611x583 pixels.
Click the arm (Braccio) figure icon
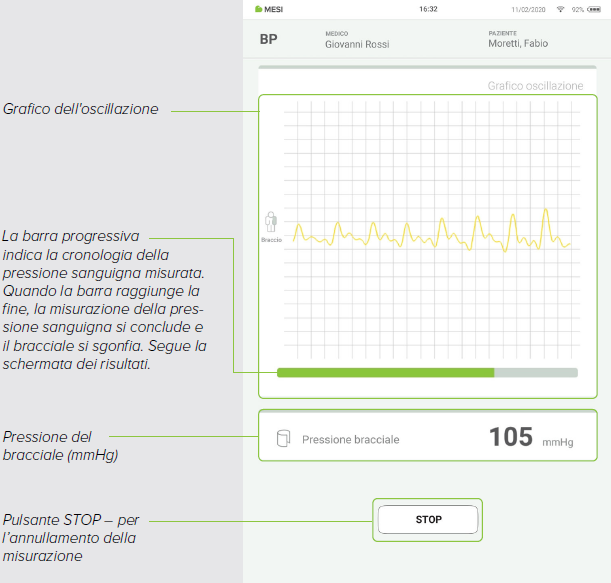pos(271,222)
